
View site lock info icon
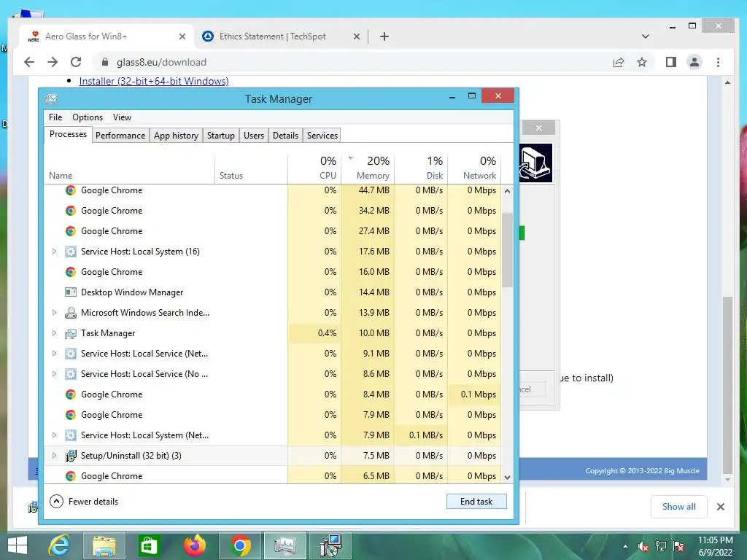pos(105,62)
